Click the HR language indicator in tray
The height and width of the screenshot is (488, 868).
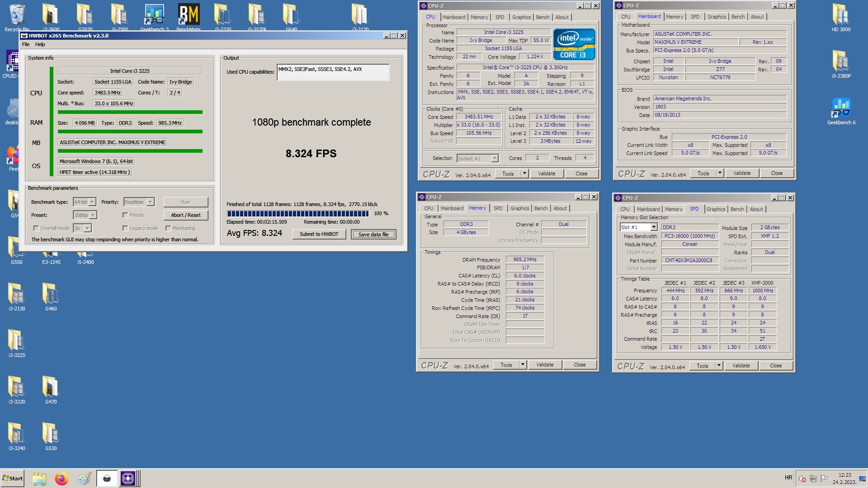coord(788,478)
